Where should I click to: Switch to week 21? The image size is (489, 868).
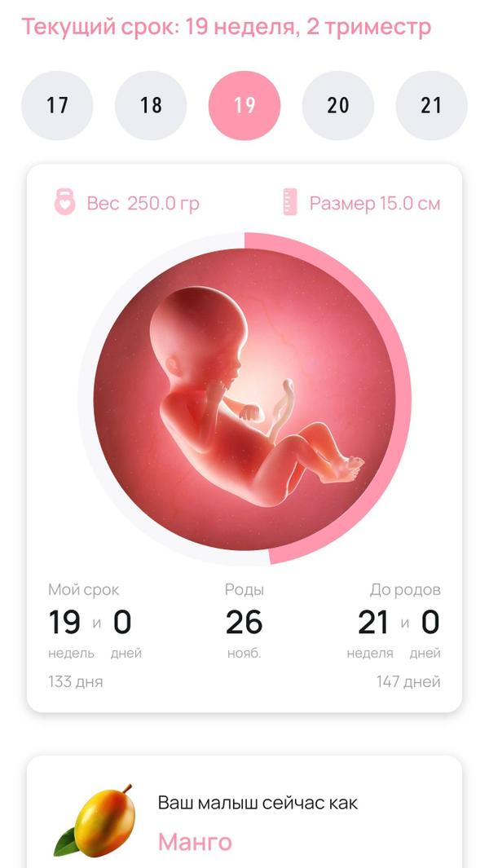point(431,105)
